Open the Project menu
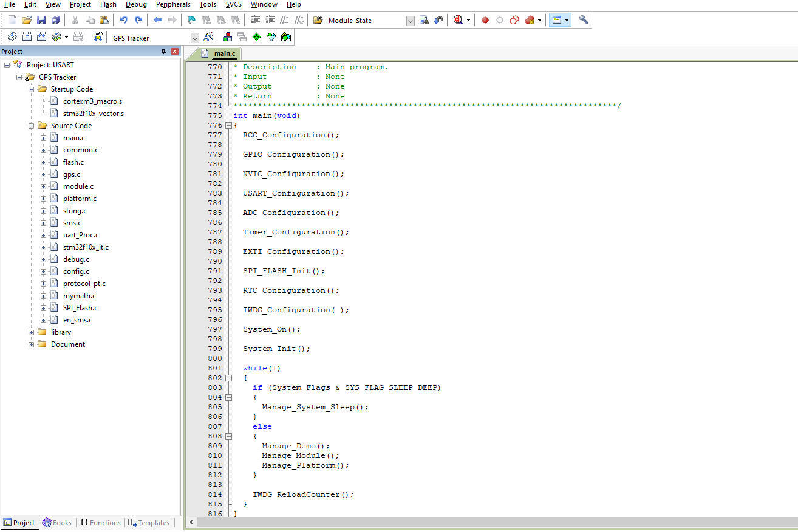This screenshot has width=798, height=532. coord(80,4)
